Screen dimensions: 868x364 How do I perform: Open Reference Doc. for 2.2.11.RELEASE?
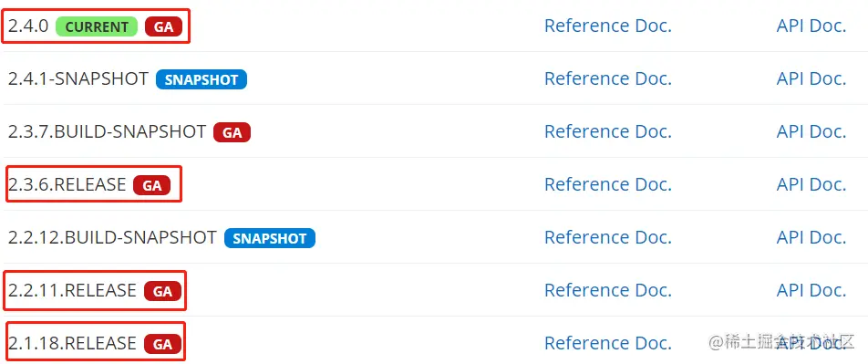coord(608,290)
